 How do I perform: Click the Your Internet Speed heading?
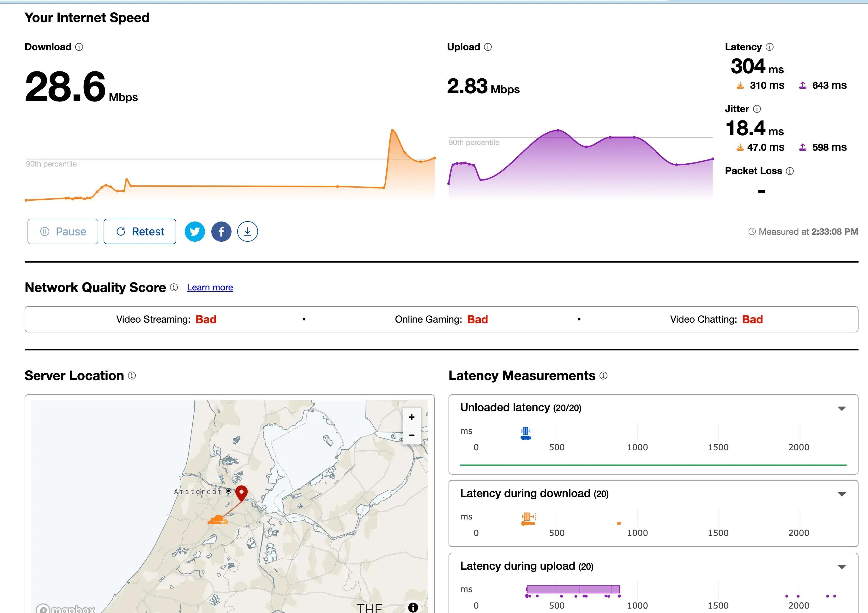point(87,18)
